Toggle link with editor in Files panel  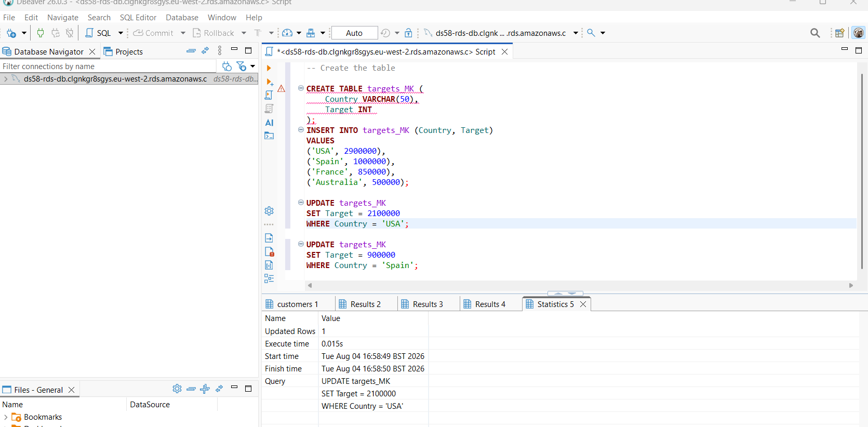tap(219, 389)
